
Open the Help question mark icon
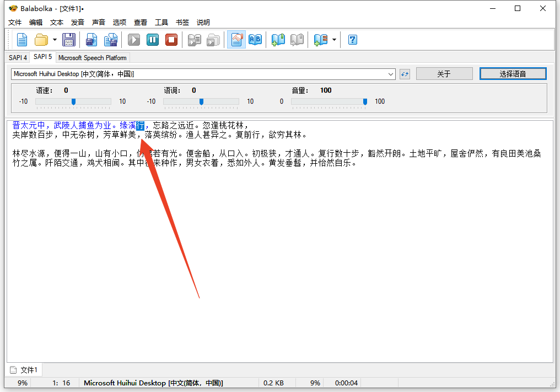(x=353, y=40)
